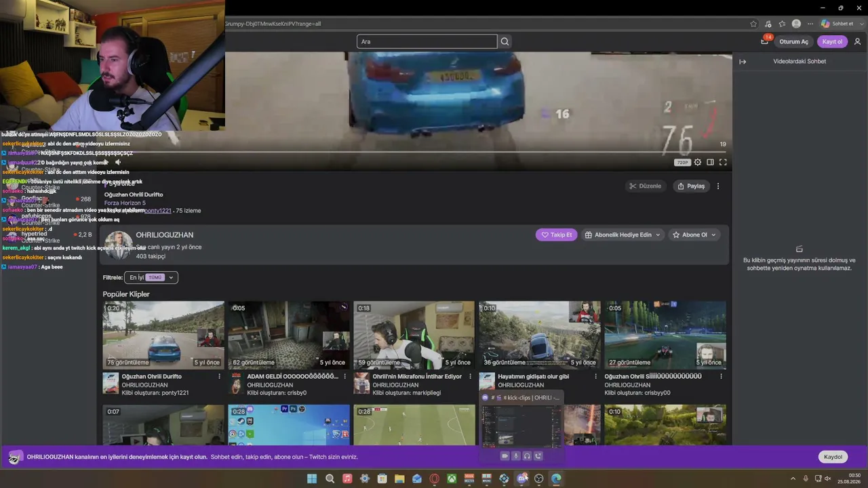
Task: Toggle microphone mute in Discord preview popup
Action: [x=515, y=456]
